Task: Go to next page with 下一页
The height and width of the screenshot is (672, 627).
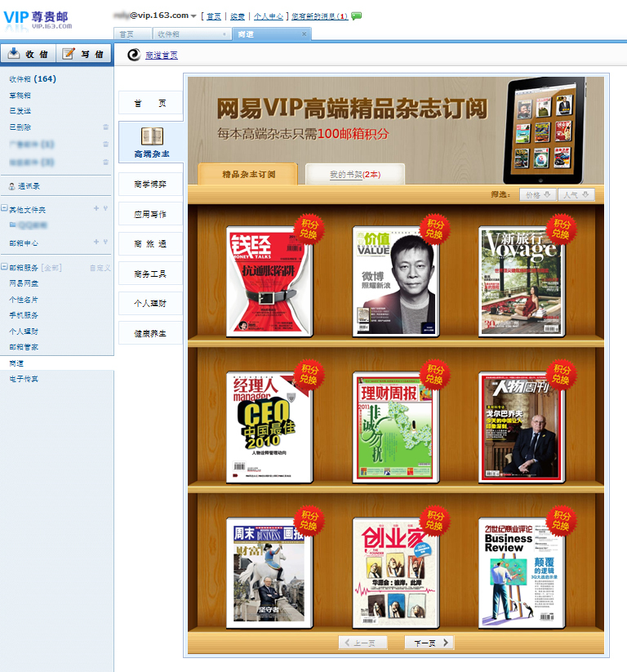Action: pyautogui.click(x=430, y=643)
